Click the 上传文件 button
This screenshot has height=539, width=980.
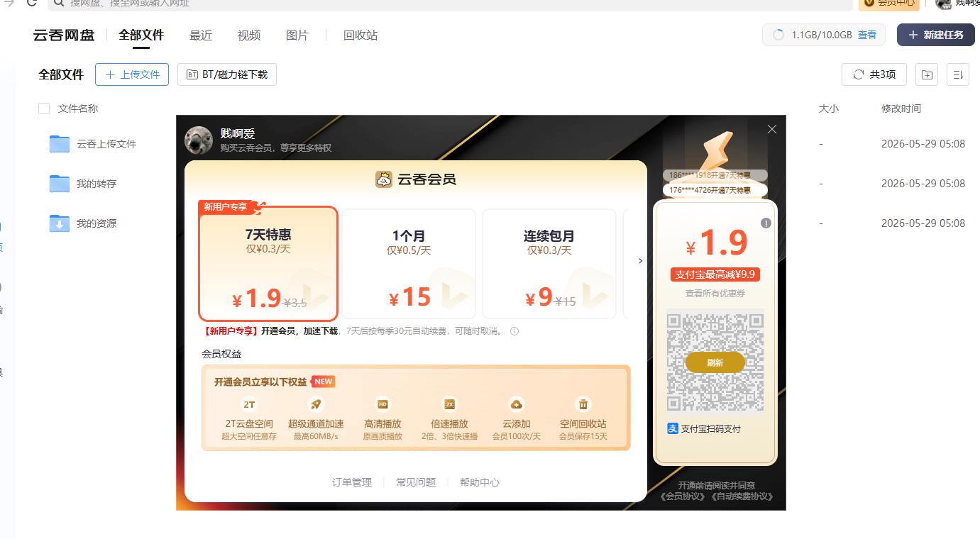click(132, 74)
